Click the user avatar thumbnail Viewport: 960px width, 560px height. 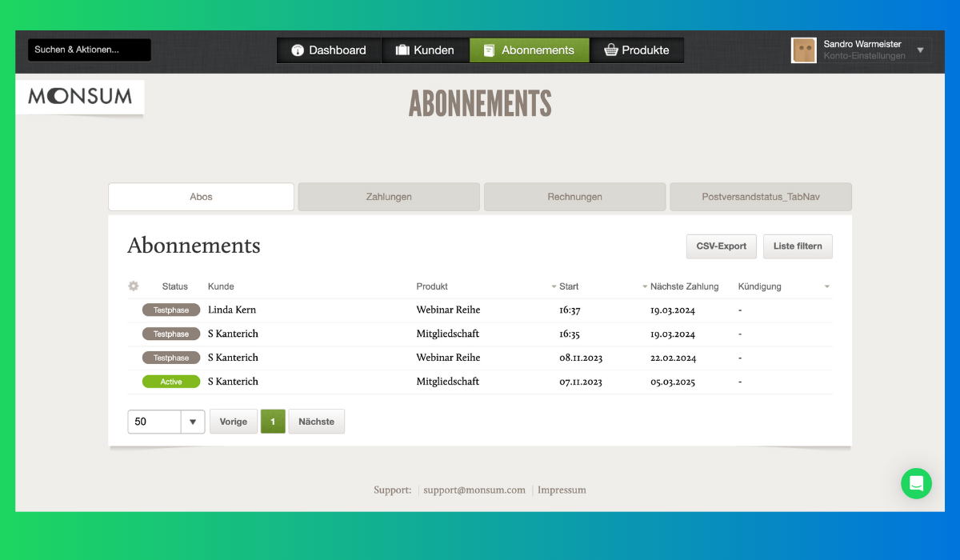(x=803, y=50)
